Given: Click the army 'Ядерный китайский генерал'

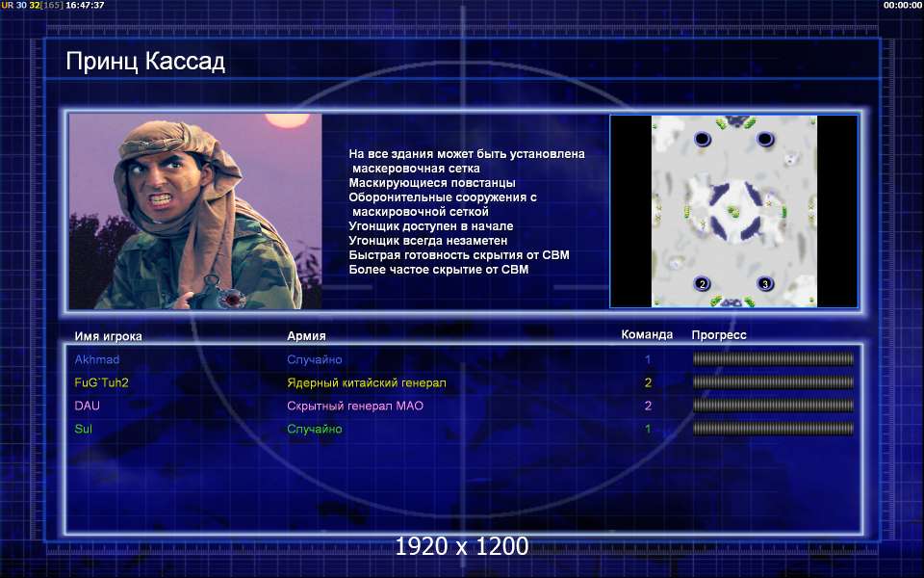Looking at the screenshot, I should pyautogui.click(x=367, y=382).
